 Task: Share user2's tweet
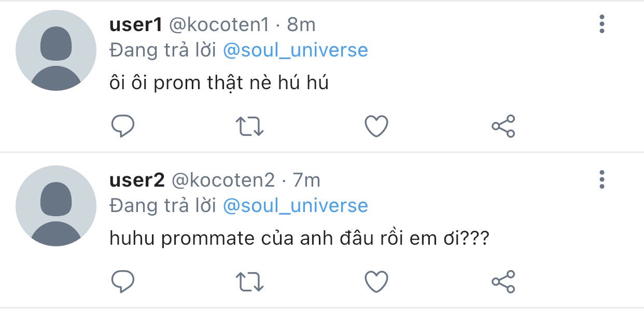pos(503,282)
